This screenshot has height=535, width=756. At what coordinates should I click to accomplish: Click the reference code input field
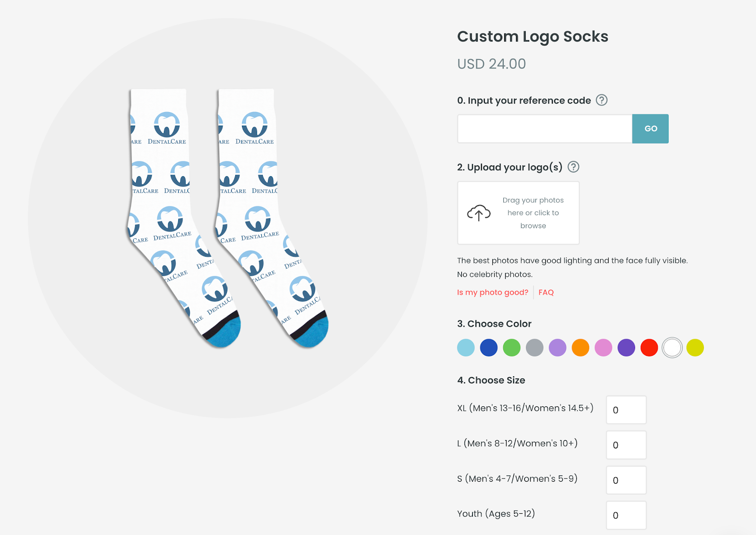pyautogui.click(x=543, y=128)
